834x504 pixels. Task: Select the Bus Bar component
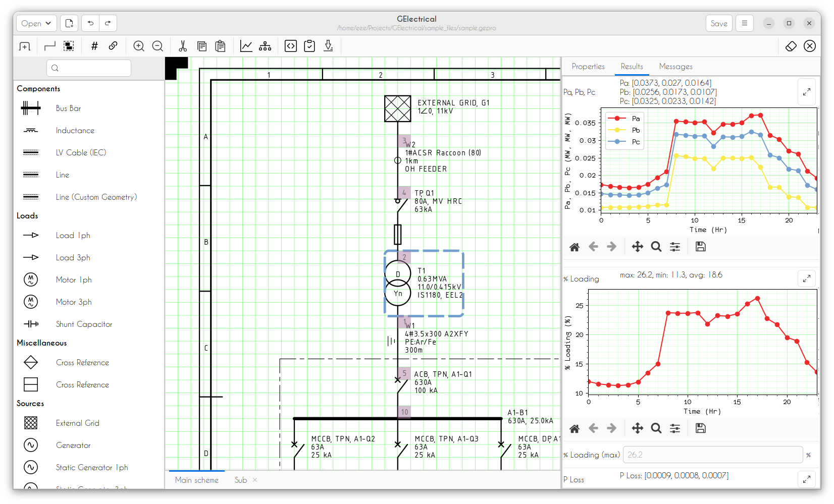pyautogui.click(x=89, y=108)
